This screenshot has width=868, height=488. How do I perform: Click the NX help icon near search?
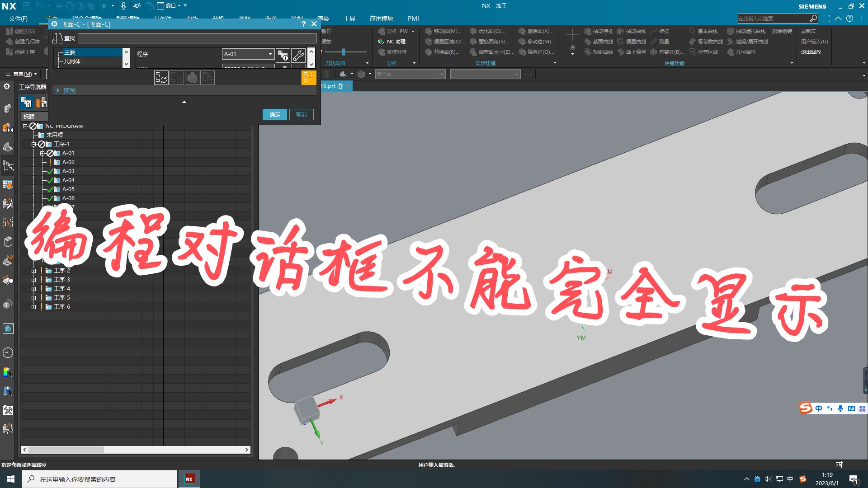coord(850,19)
